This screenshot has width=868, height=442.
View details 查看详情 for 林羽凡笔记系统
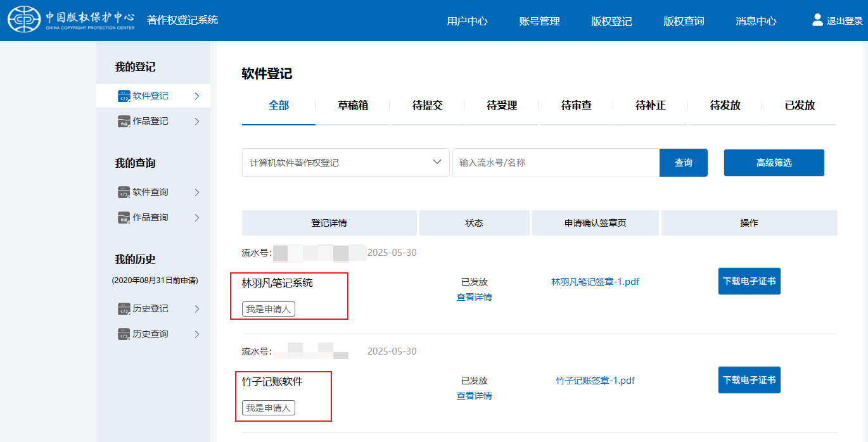(475, 297)
